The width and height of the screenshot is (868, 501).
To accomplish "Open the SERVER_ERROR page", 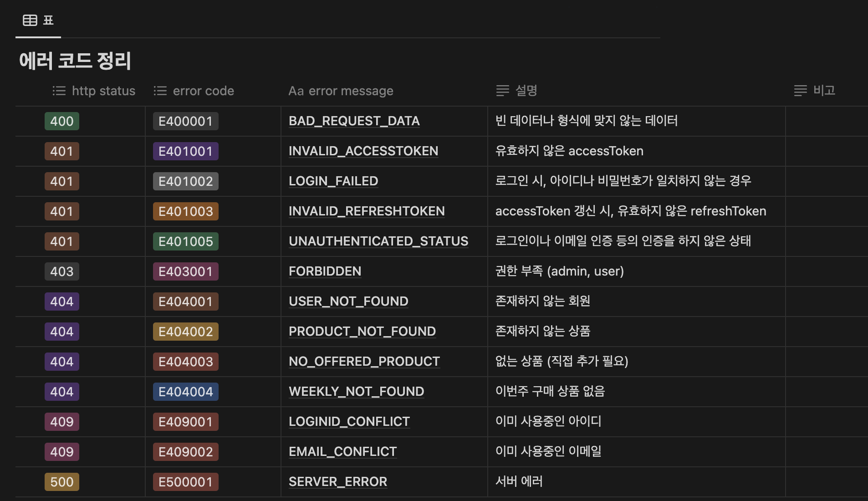I will click(338, 482).
